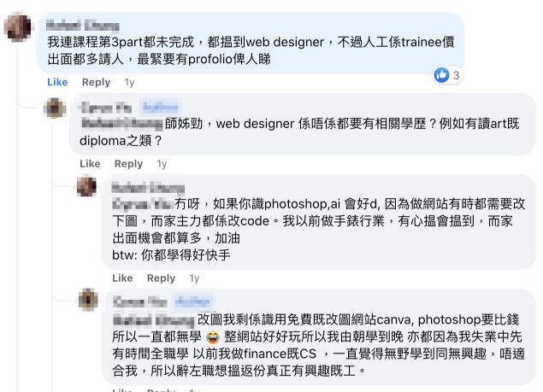Click the laughing emoji in the canva comment
This screenshot has width=543, height=392.
point(213,337)
